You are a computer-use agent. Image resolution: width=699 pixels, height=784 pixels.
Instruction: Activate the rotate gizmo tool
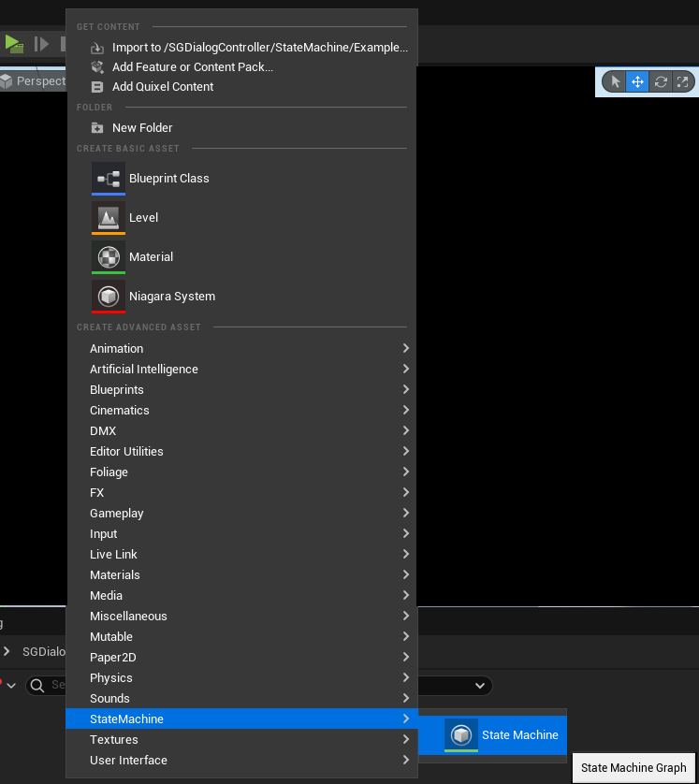(661, 81)
